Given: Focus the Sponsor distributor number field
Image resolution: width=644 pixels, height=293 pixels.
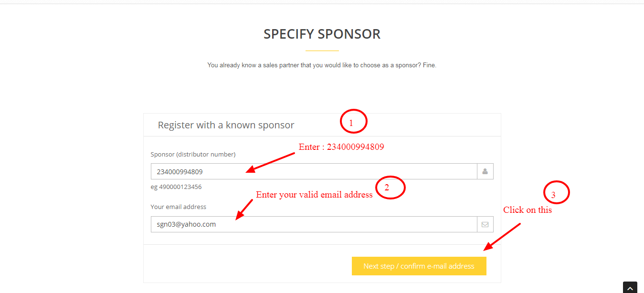Looking at the screenshot, I should tap(314, 172).
